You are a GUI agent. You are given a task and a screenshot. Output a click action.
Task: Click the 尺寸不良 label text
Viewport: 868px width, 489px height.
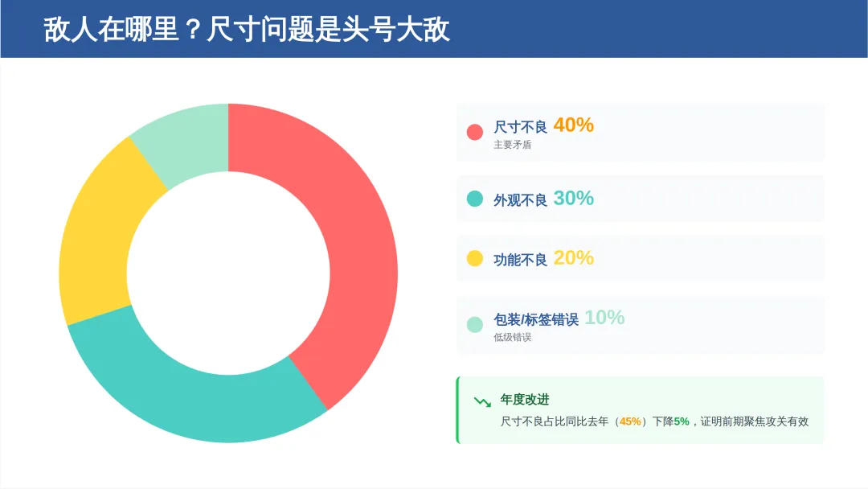click(x=520, y=127)
